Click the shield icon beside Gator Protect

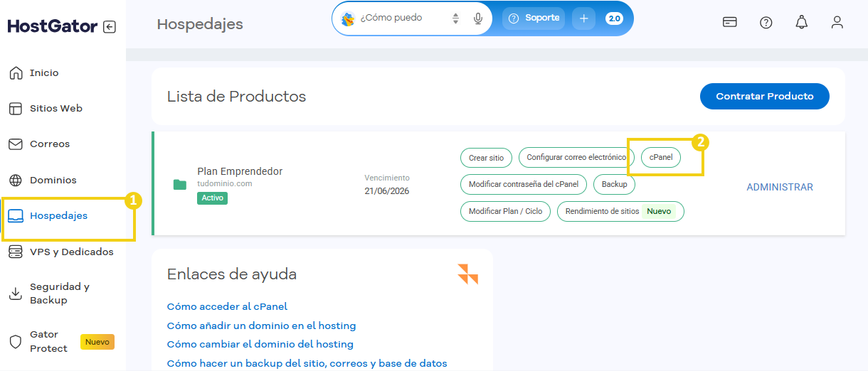16,342
